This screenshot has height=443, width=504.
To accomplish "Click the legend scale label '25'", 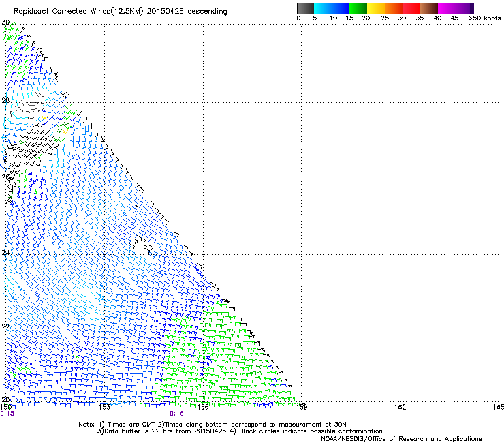I will coord(385,18).
